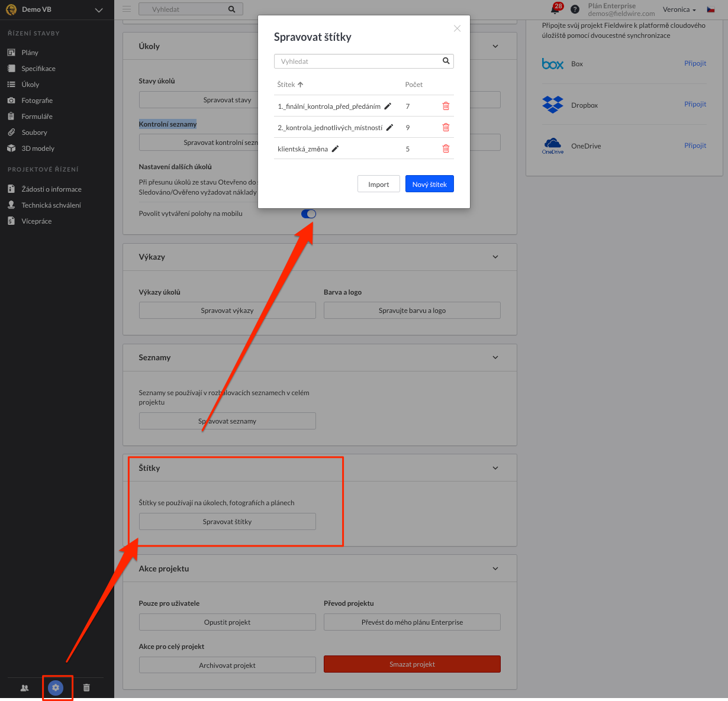This screenshot has width=728, height=701.
Task: Open the help question mark icon
Action: click(x=575, y=9)
